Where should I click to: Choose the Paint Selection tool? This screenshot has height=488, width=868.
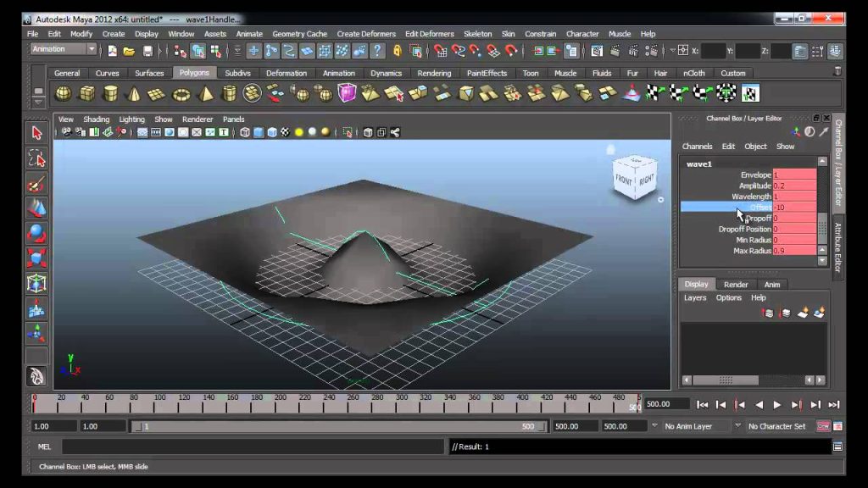[36, 184]
